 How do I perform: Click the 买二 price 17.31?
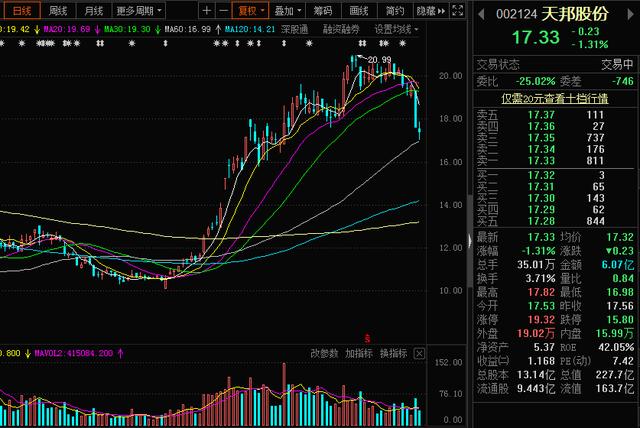[541, 187]
